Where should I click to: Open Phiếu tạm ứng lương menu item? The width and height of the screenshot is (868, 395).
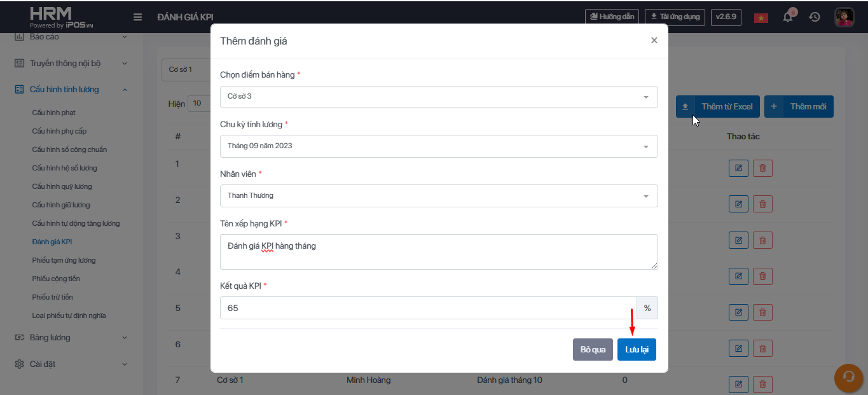[x=64, y=260]
